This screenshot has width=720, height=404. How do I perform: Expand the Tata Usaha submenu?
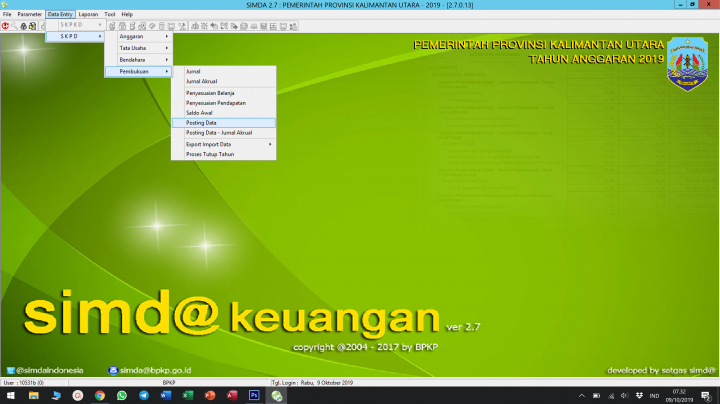(x=138, y=48)
